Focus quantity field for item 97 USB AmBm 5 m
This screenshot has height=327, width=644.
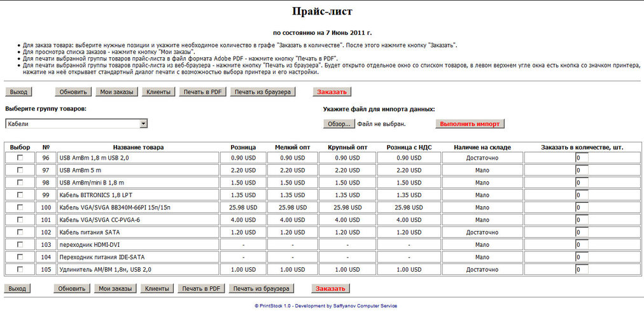click(582, 170)
